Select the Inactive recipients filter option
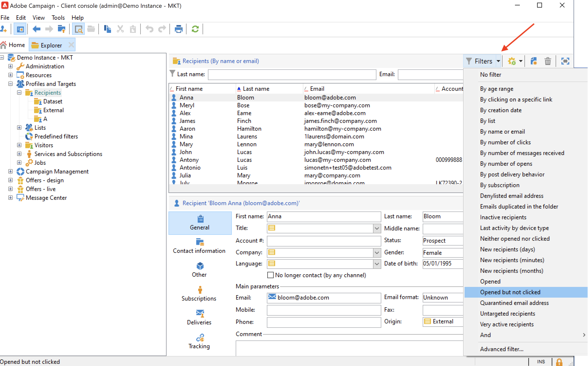The height and width of the screenshot is (366, 588). (503, 217)
